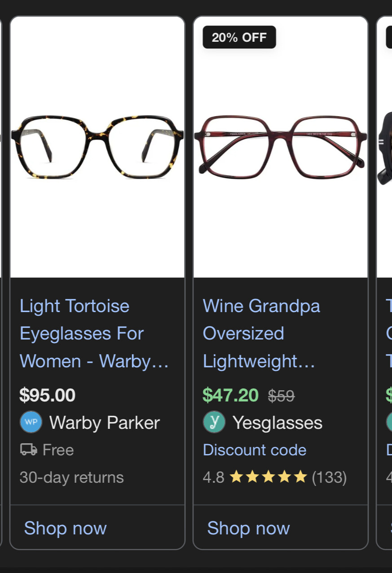Image resolution: width=392 pixels, height=573 pixels.
Task: Click the $95.00 price
Action: [48, 395]
